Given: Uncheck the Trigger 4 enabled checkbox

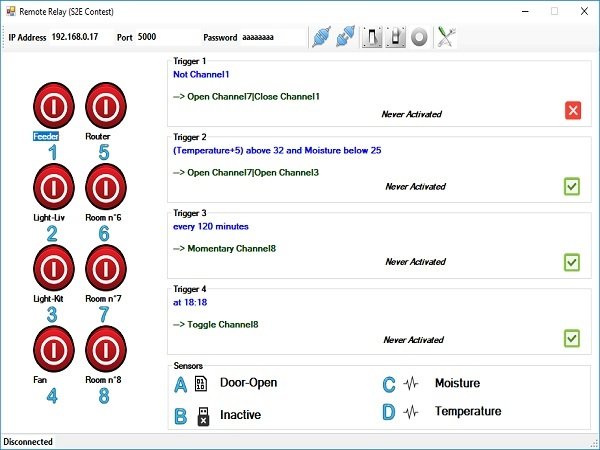Looking at the screenshot, I should (x=572, y=338).
